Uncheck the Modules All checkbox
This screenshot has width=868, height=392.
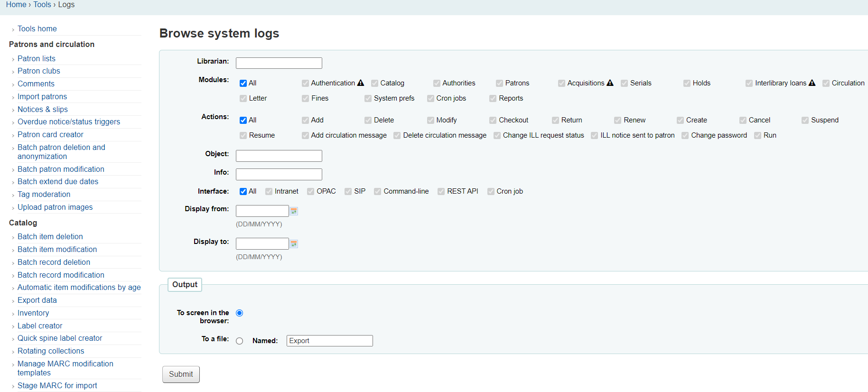[243, 84]
